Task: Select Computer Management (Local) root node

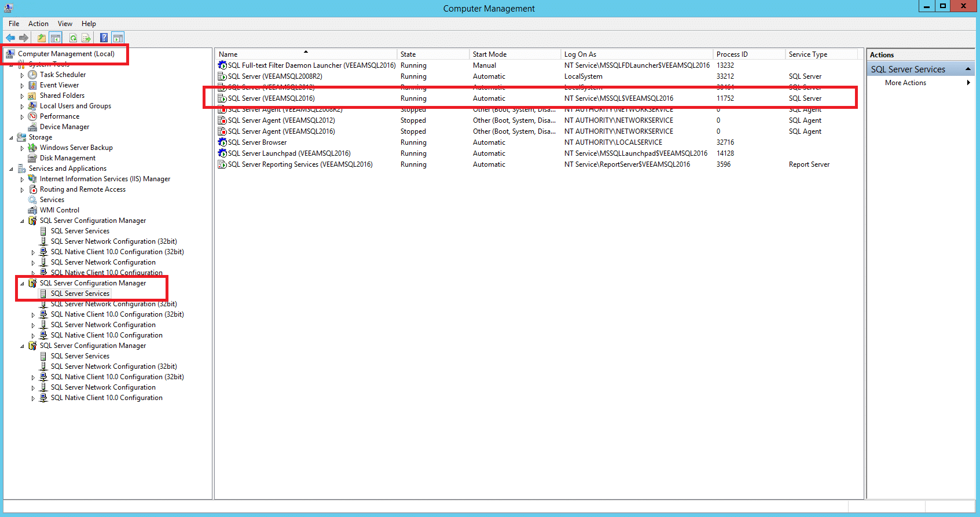Action: coord(66,54)
